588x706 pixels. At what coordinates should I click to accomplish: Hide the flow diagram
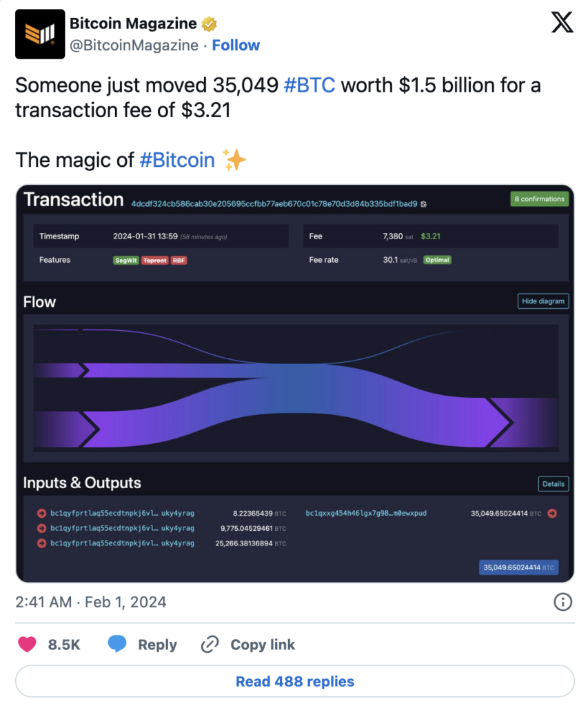click(x=543, y=301)
